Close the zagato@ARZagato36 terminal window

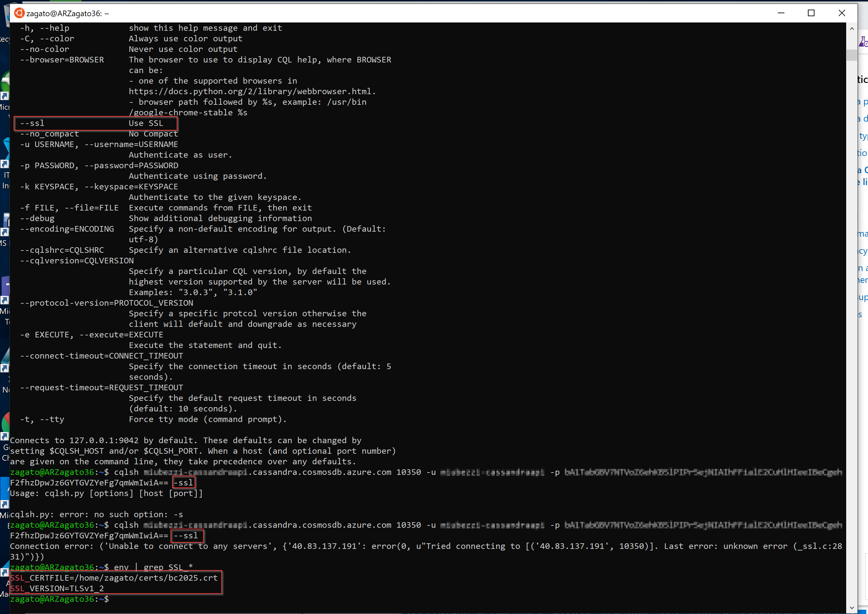(x=842, y=13)
